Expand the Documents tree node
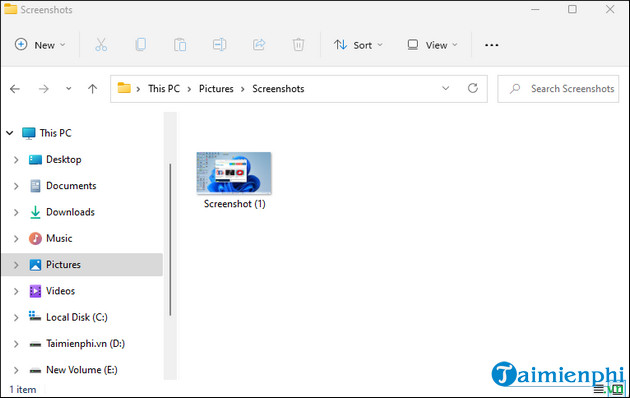This screenshot has height=398, width=630. pyautogui.click(x=16, y=186)
